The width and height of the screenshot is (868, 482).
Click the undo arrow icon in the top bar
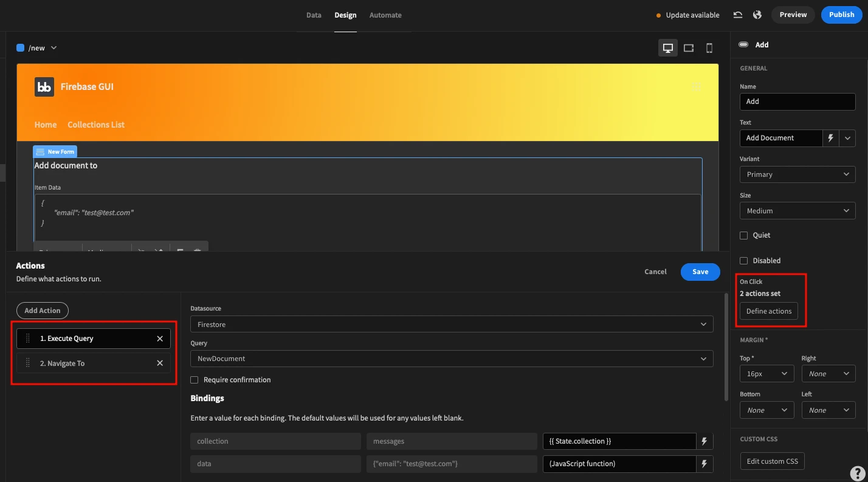coord(737,15)
